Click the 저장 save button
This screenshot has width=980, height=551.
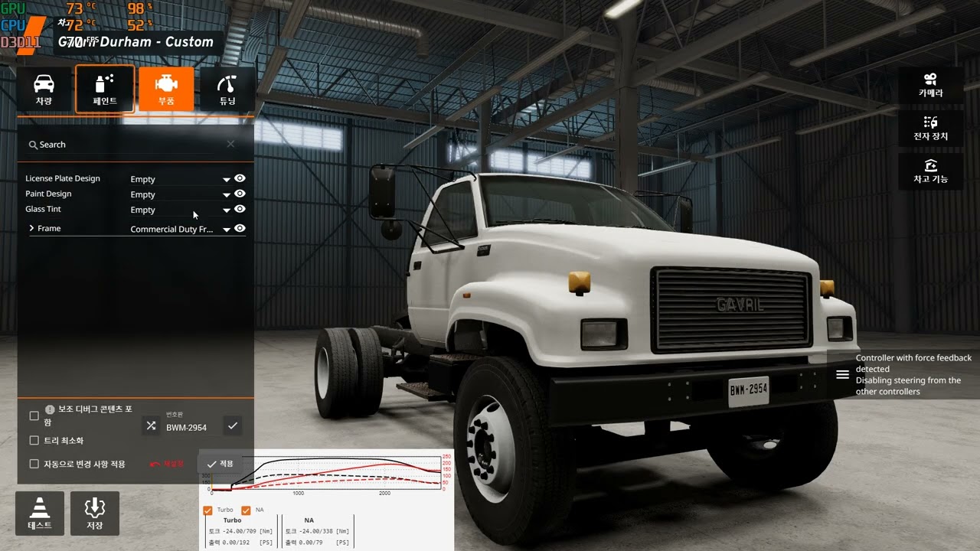point(95,513)
